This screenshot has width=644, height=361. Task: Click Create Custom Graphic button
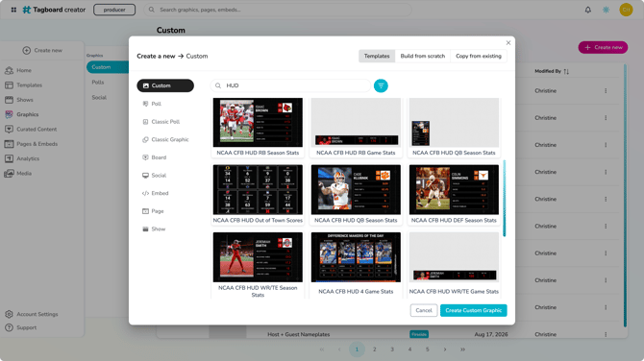(474, 310)
